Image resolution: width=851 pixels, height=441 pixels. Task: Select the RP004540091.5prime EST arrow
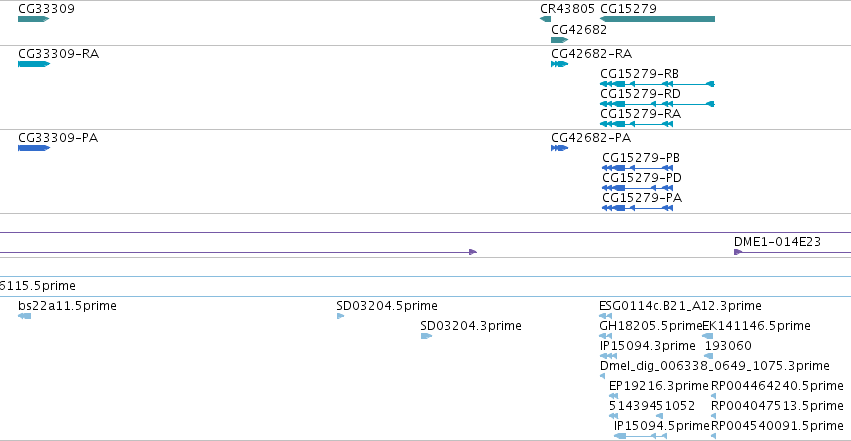coord(714,436)
